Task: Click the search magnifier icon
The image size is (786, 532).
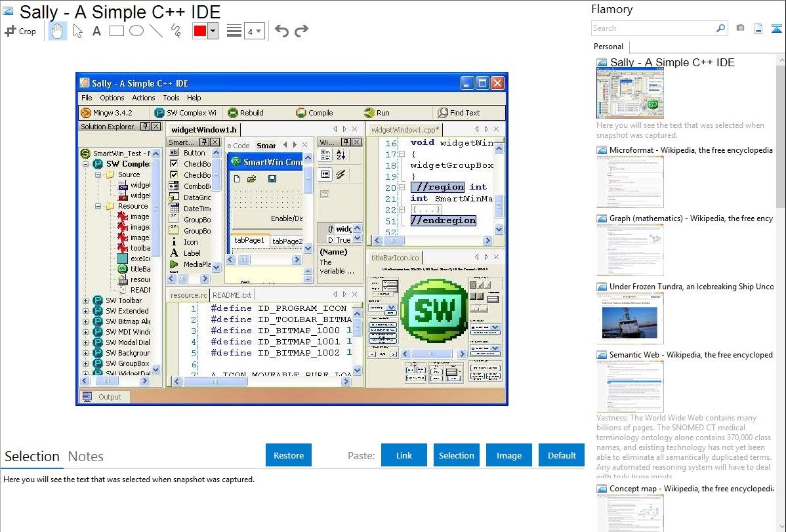Action: (721, 28)
